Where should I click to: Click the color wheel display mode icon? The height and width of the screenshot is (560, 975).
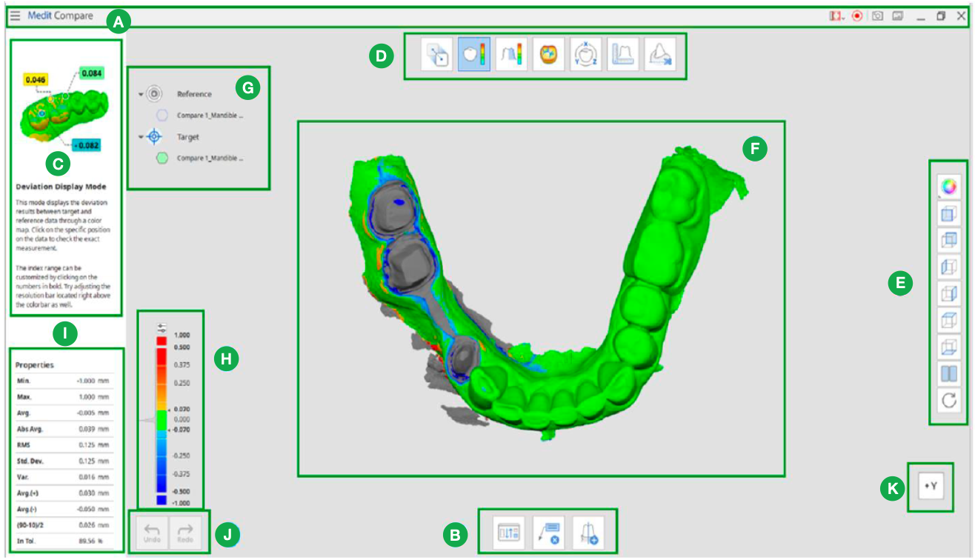[948, 186]
